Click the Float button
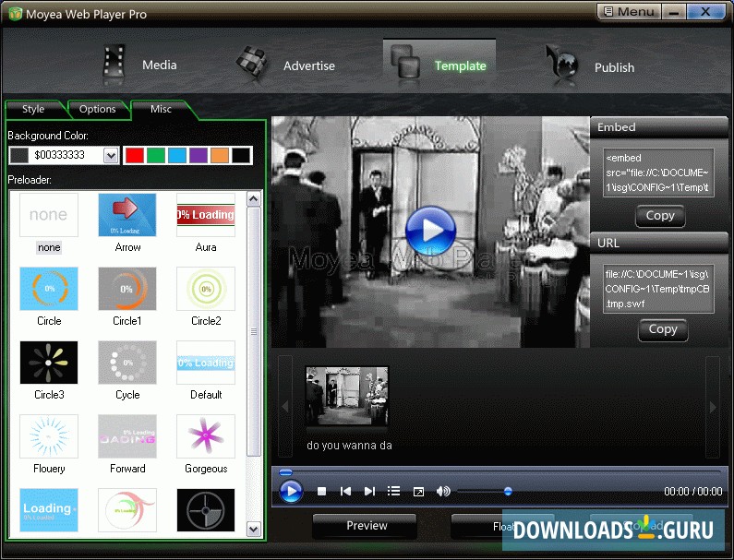Viewport: 734px width, 560px height. pyautogui.click(x=503, y=526)
